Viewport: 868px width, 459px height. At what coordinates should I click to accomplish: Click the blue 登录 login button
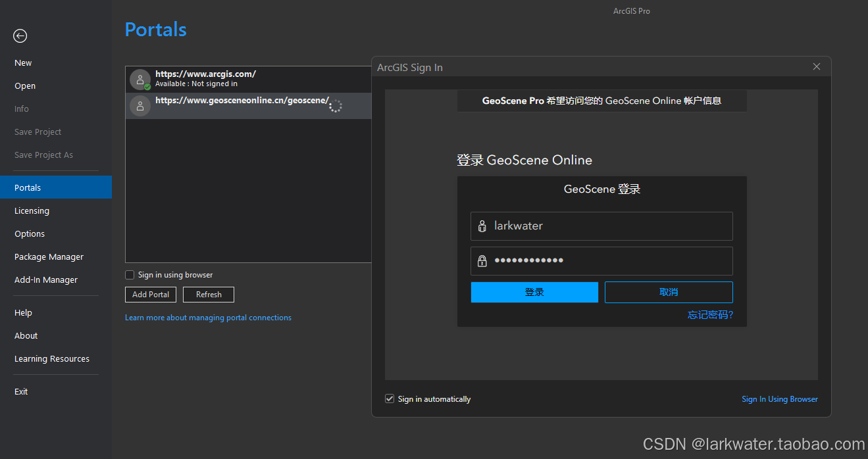(534, 292)
